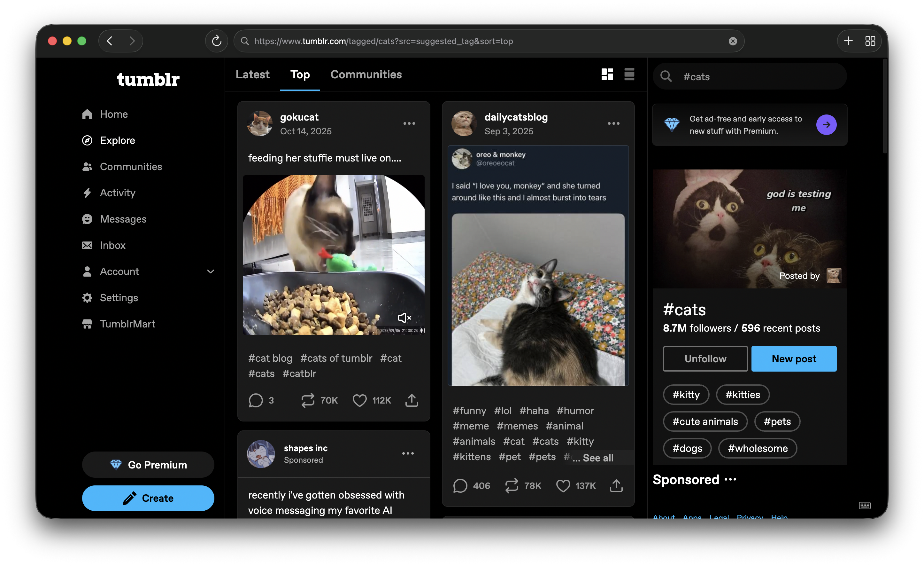The image size is (924, 566).
Task: Reload the page with the browser refresh button
Action: coord(216,41)
